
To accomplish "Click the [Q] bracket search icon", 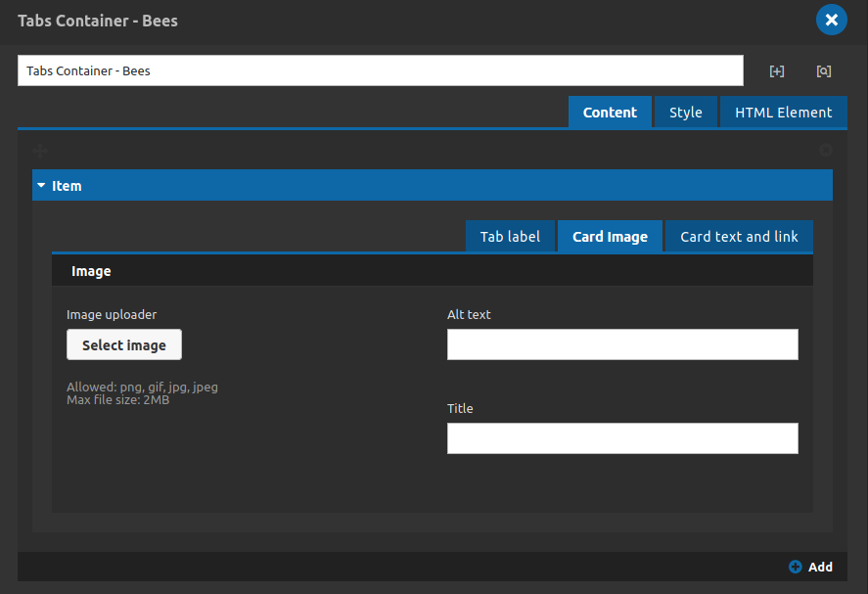I will [x=824, y=70].
